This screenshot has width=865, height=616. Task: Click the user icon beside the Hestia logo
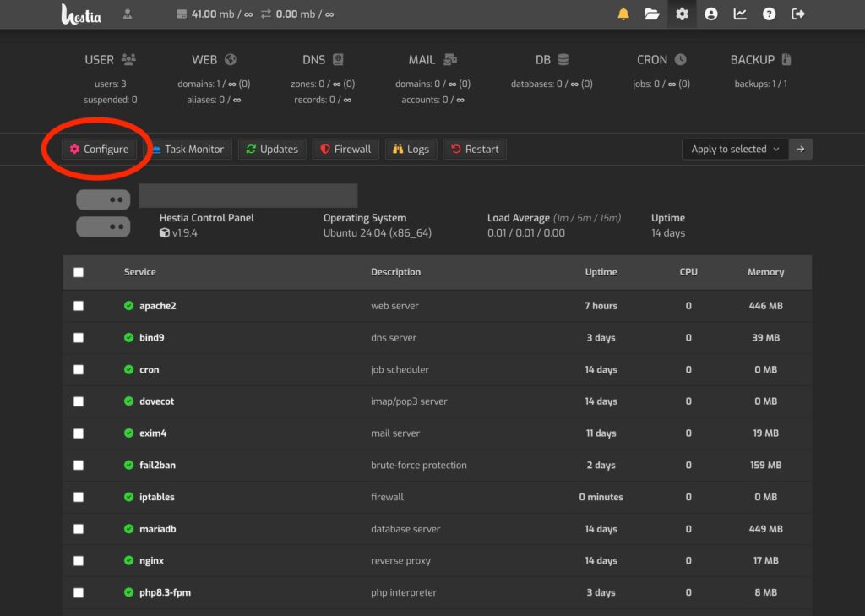click(x=128, y=14)
